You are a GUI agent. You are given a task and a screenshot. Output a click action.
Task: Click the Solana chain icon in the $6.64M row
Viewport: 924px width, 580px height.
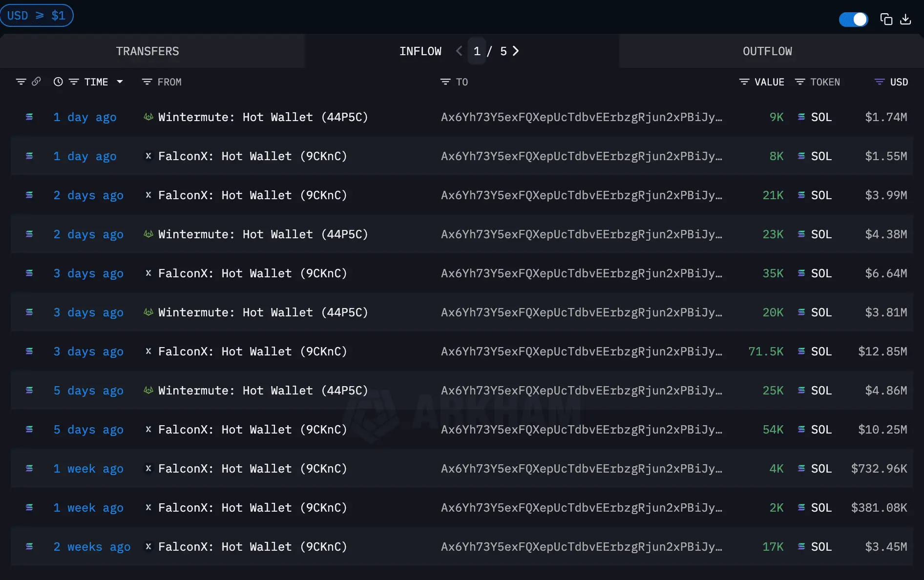pyautogui.click(x=29, y=273)
